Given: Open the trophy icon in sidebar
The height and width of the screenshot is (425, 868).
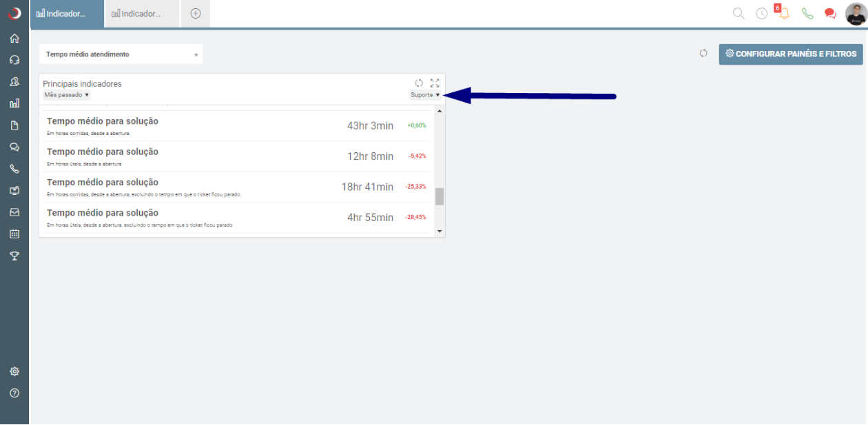Looking at the screenshot, I should pos(14,256).
